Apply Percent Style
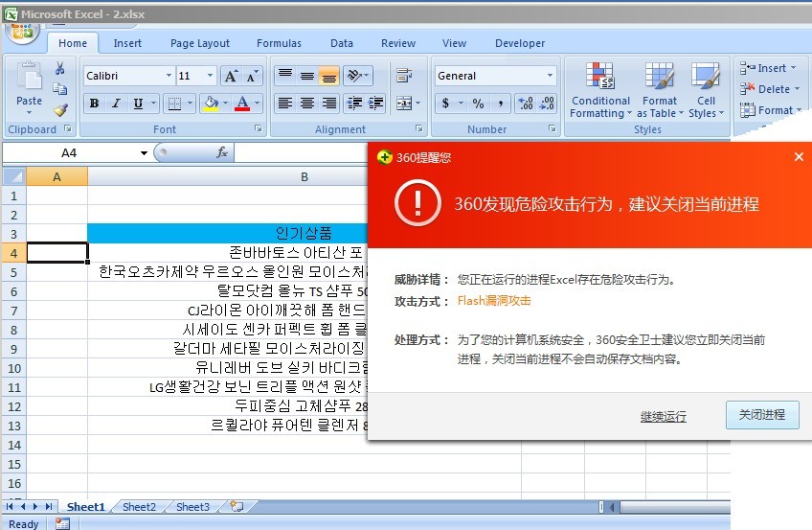The height and width of the screenshot is (530, 812). 478,104
